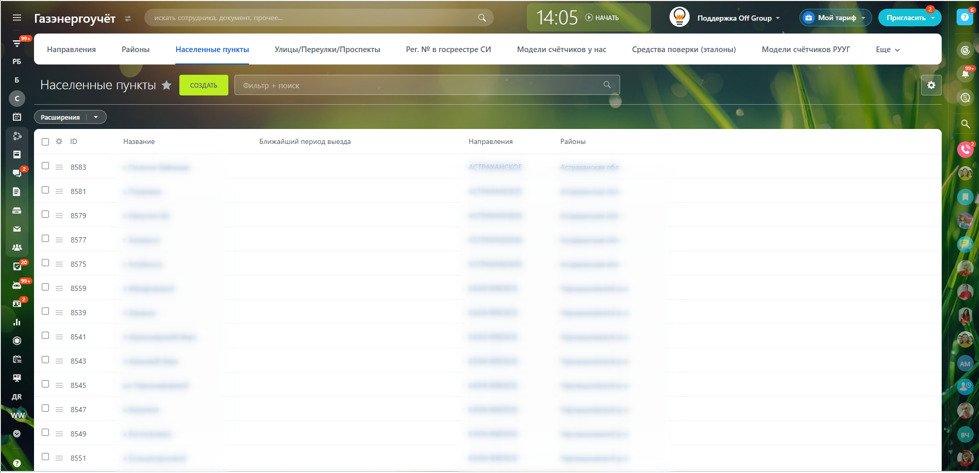Open the grid column settings gear
Image resolution: width=979 pixels, height=473 pixels.
click(59, 142)
